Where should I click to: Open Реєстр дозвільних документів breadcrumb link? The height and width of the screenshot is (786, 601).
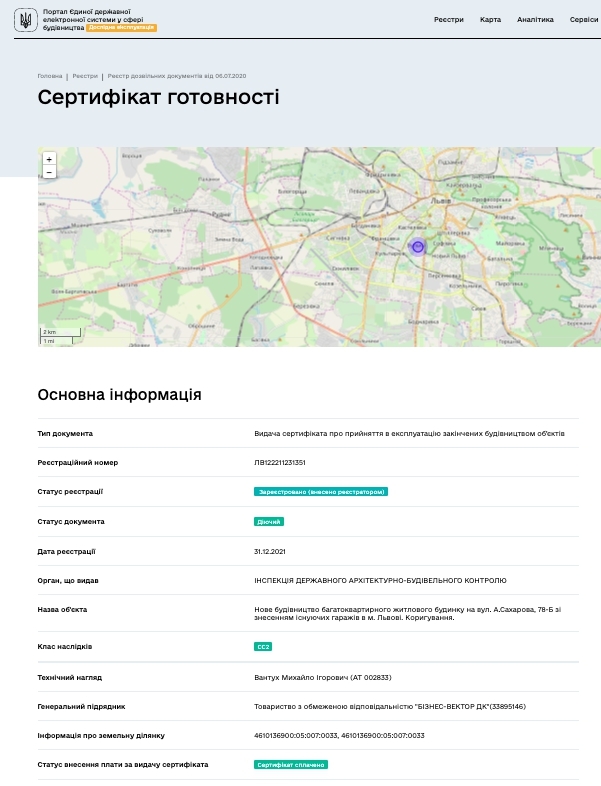tap(177, 76)
